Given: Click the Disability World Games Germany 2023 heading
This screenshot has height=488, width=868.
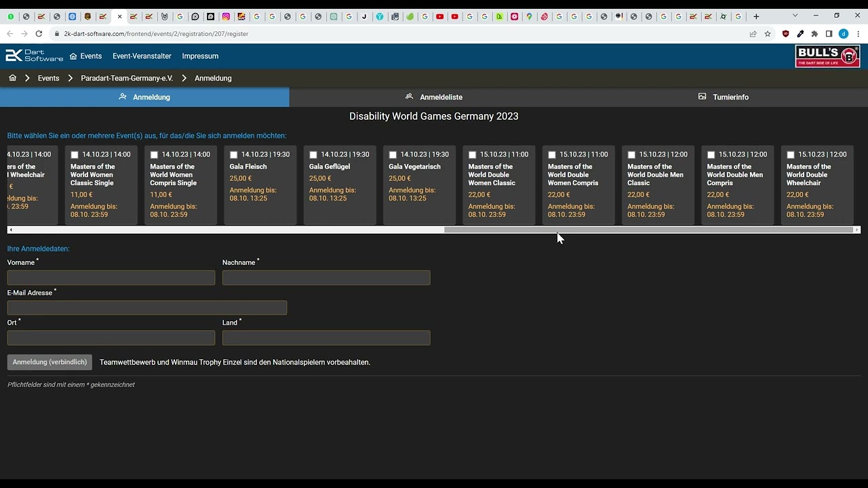Looking at the screenshot, I should point(434,117).
